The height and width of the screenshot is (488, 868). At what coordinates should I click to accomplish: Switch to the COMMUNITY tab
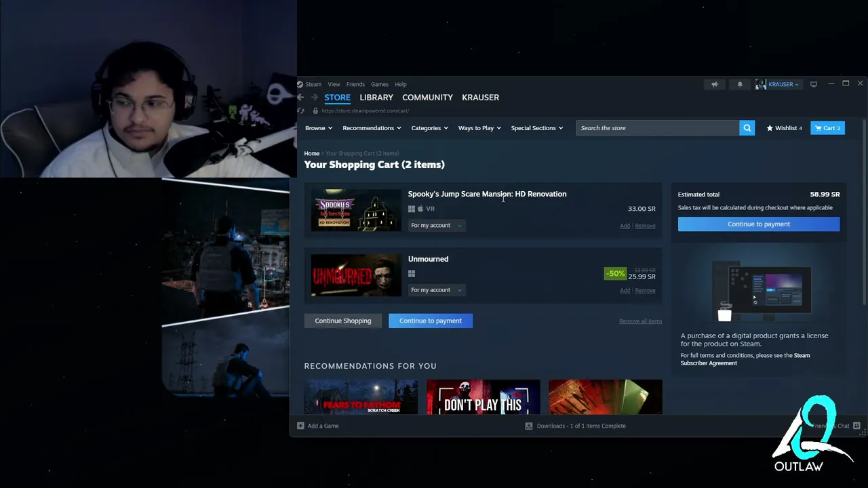click(427, 98)
